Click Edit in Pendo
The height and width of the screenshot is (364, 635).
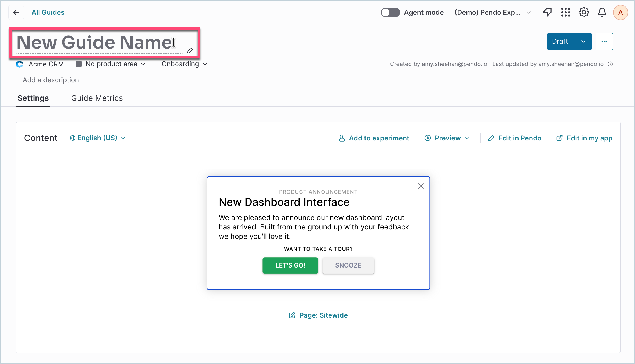515,138
